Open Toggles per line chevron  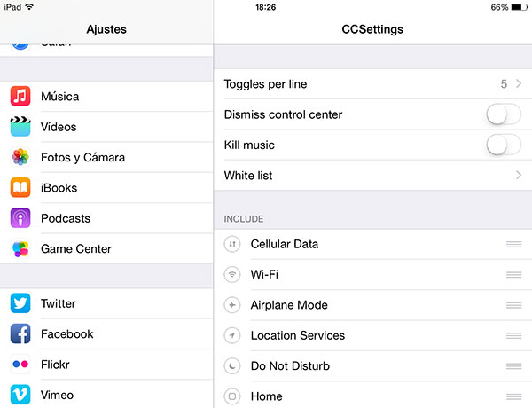click(518, 84)
